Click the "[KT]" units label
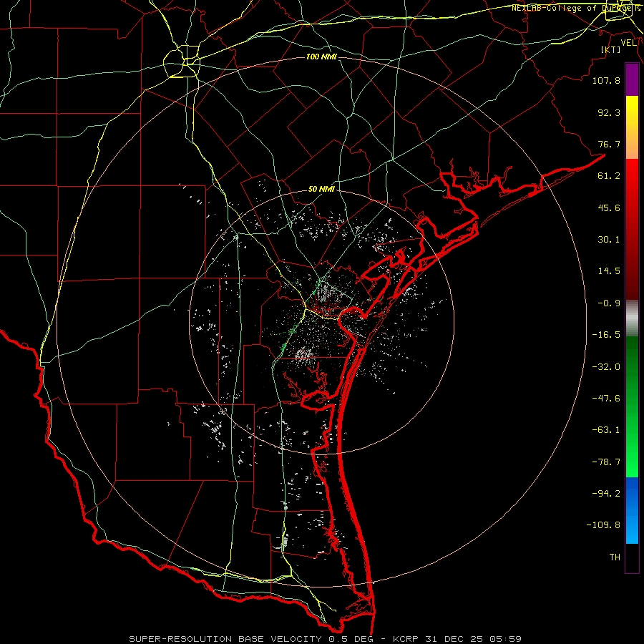 coord(611,49)
